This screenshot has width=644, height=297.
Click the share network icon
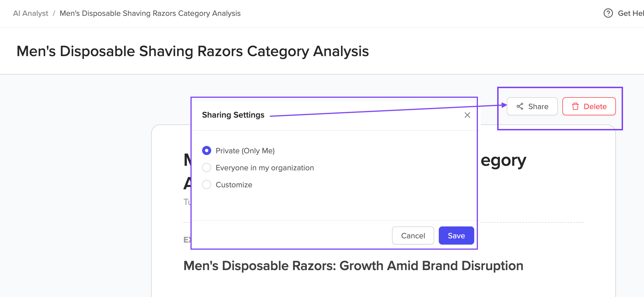pyautogui.click(x=520, y=107)
